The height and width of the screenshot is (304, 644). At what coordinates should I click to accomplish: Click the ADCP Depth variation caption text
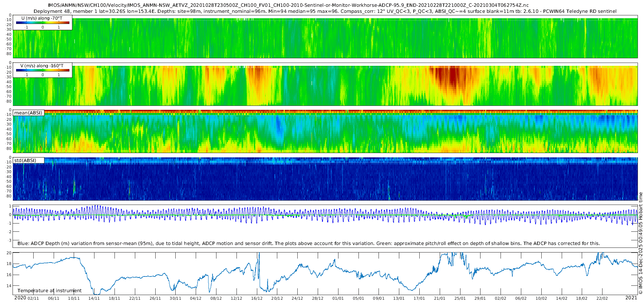point(308,243)
